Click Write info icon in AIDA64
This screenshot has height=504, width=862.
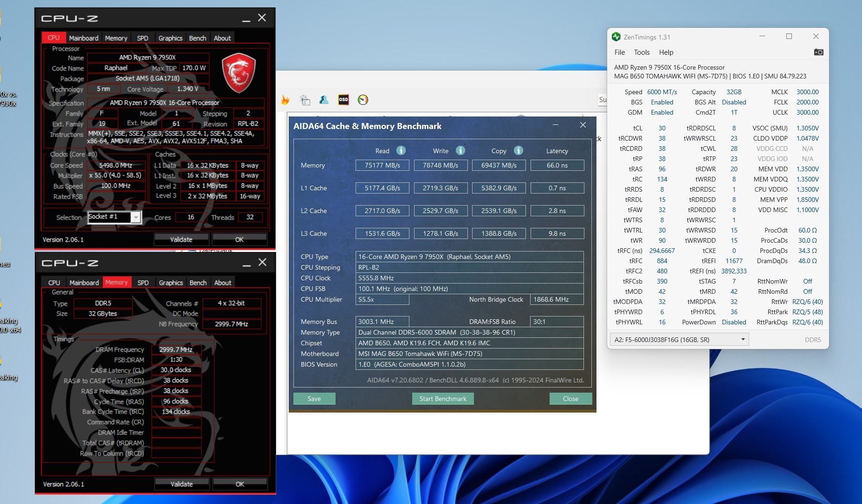(460, 150)
